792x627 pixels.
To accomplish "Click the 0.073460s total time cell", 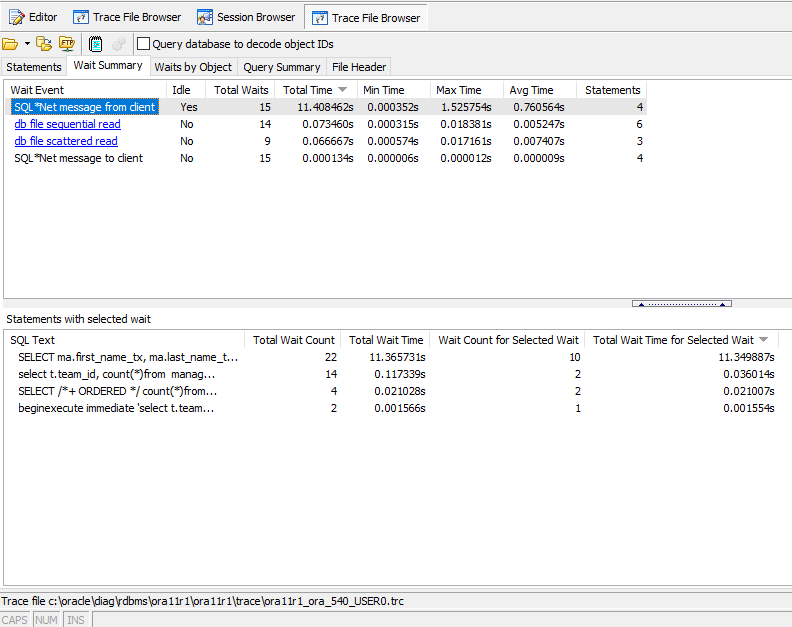I will 328,124.
